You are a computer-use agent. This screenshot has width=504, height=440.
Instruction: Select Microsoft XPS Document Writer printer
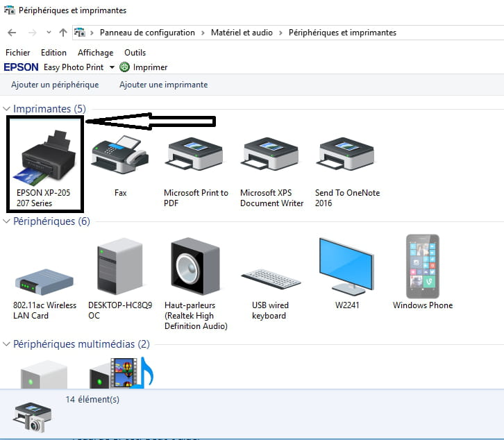coord(270,155)
